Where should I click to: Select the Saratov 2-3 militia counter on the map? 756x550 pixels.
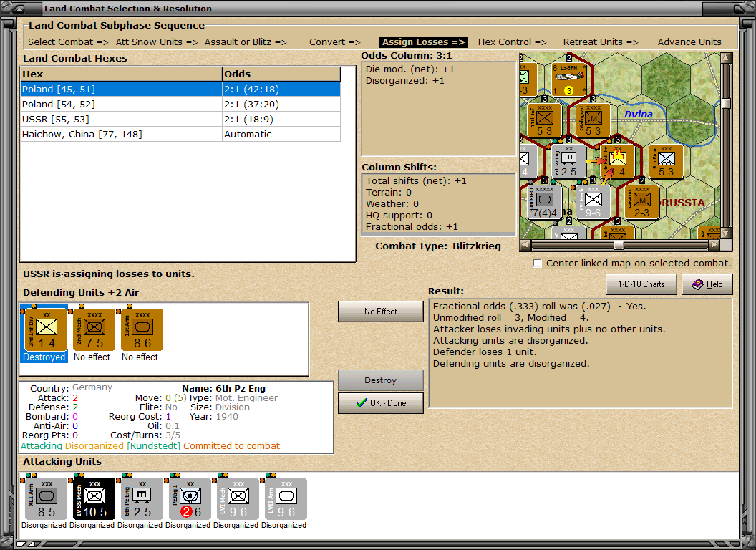point(641,202)
